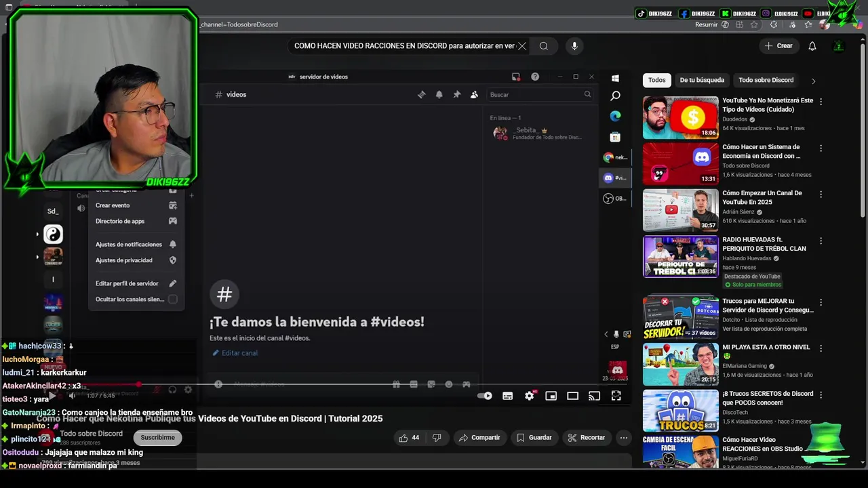Select the De tu búsqueda chip
Image resolution: width=868 pixels, height=488 pixels.
coord(702,80)
